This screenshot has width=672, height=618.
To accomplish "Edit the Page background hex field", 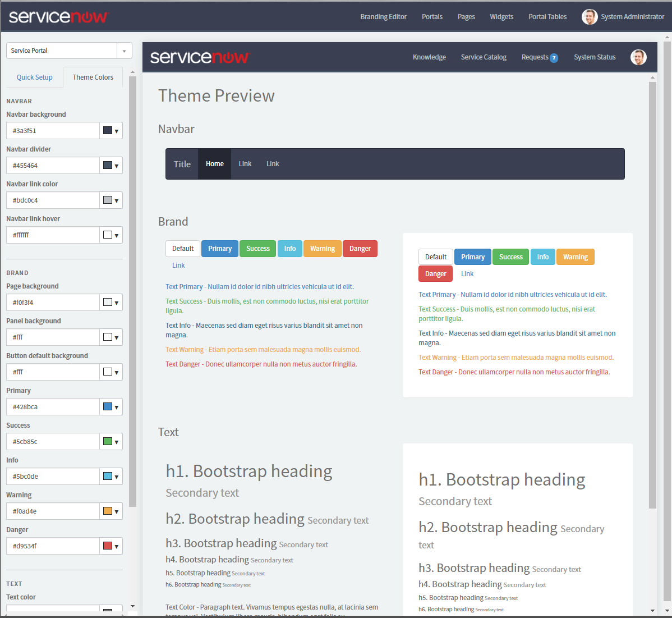I will 53,303.
